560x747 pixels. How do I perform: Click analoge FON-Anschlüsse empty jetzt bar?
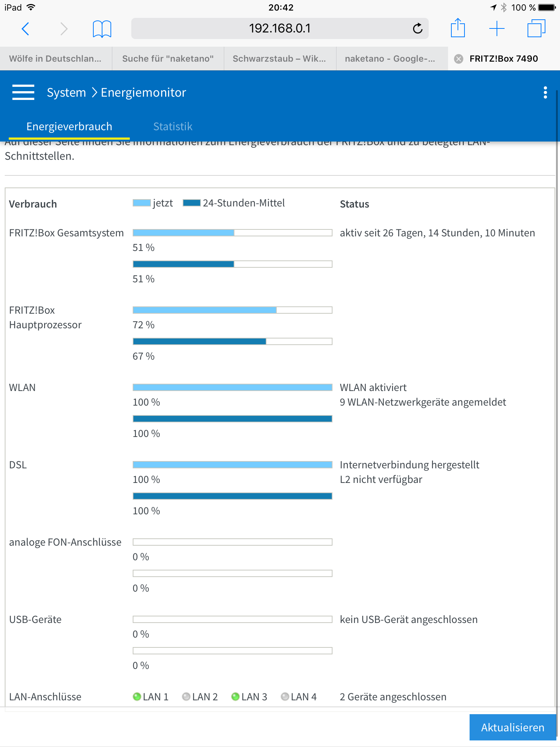coord(233,542)
